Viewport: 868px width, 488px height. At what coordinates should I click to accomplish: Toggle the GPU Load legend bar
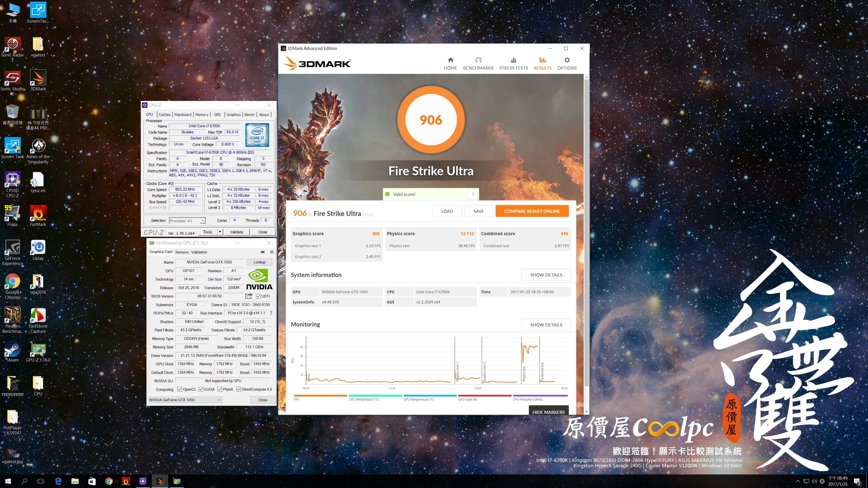[485, 396]
